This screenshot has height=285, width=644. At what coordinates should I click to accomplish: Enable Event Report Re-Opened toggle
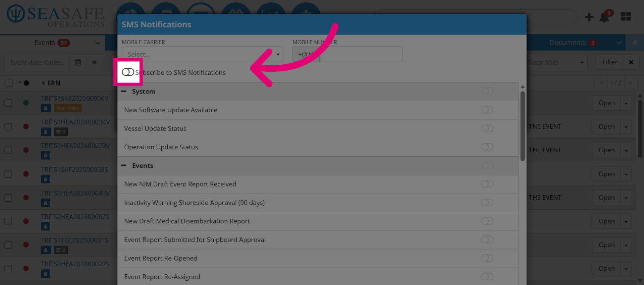487,258
